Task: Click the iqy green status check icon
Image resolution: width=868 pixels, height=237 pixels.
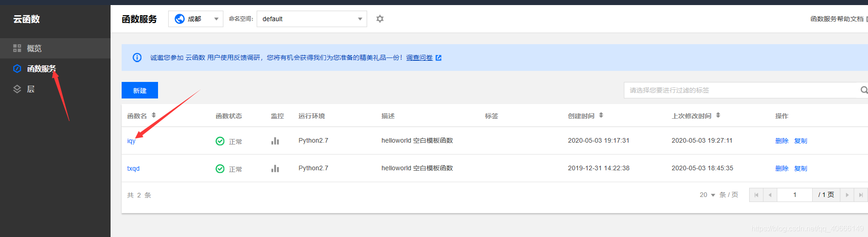Action: tap(220, 141)
